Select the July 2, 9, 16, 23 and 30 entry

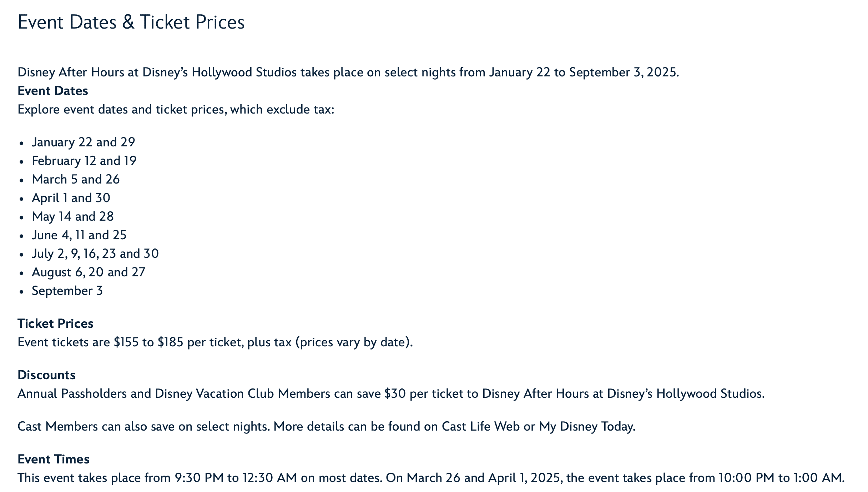95,253
